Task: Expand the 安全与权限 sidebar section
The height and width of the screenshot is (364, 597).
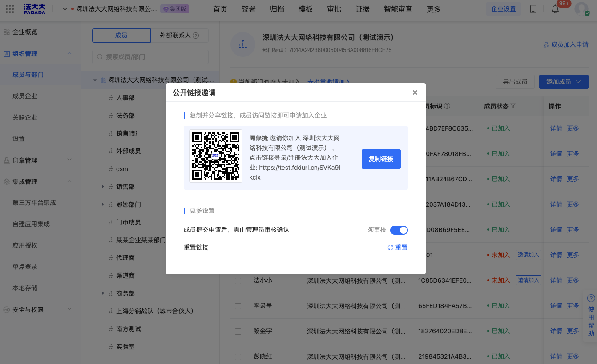Action: [69, 309]
